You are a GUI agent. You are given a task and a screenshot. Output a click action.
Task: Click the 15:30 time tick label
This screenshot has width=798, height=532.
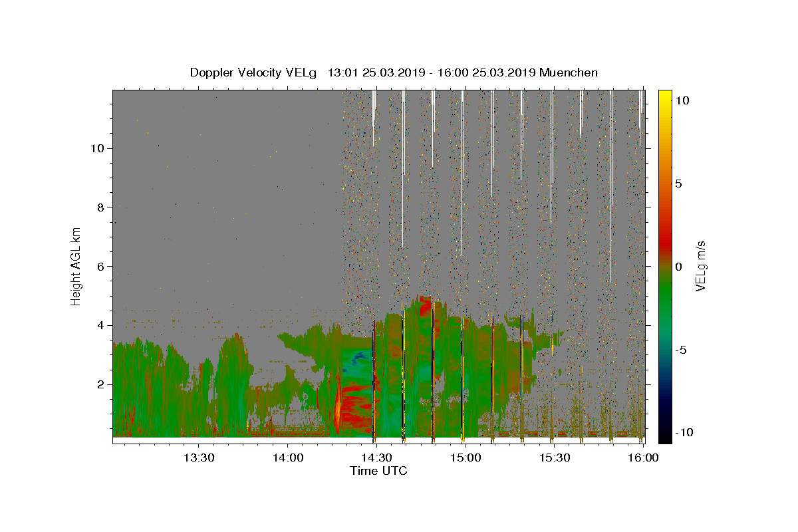click(555, 458)
